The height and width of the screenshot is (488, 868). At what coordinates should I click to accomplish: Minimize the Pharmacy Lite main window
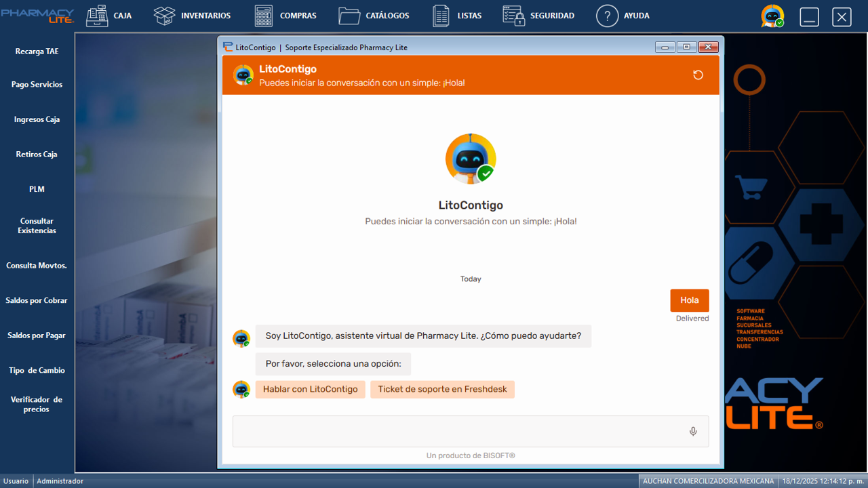pos(809,17)
